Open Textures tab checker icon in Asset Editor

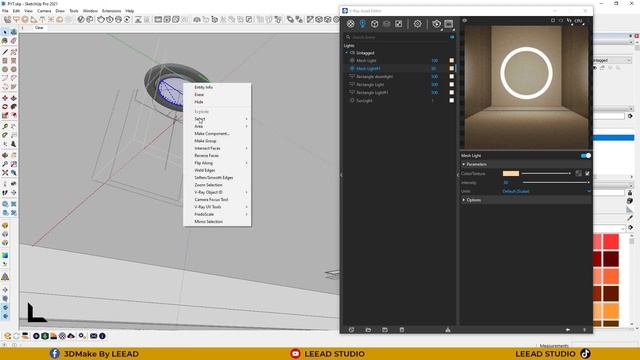[x=398, y=24]
